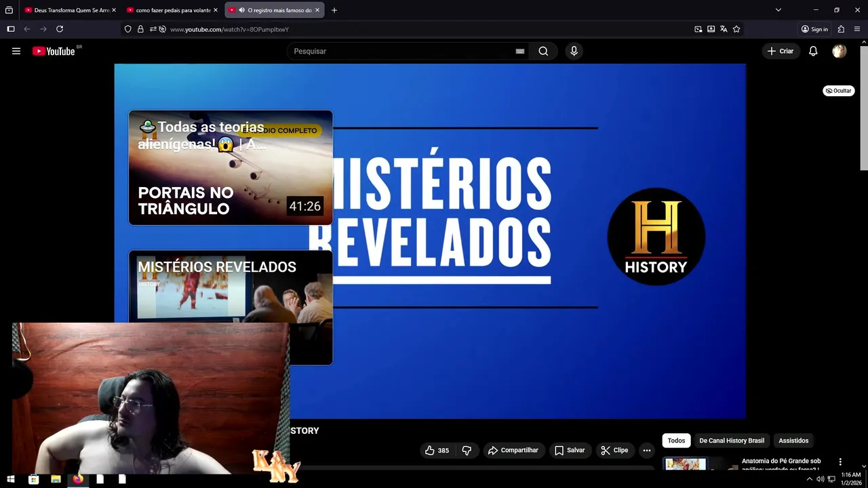Click the Criar button

click(x=780, y=51)
